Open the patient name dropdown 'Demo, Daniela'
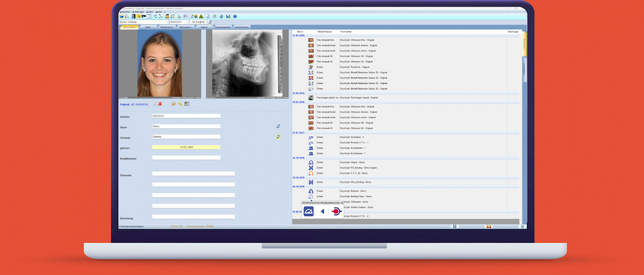This screenshot has height=275, width=644. 167,22
